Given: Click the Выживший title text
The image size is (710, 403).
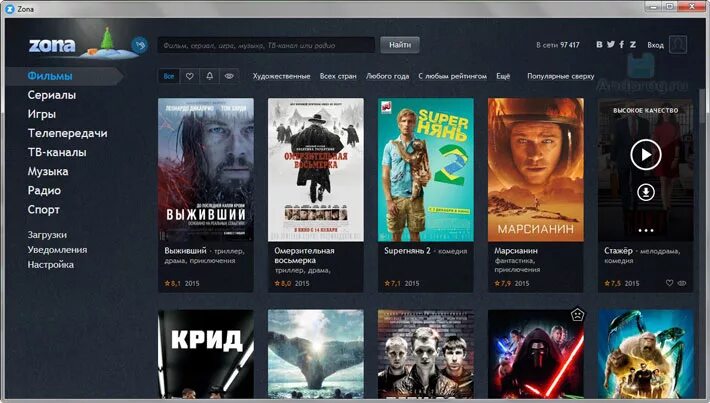Looking at the screenshot, I should [x=185, y=250].
